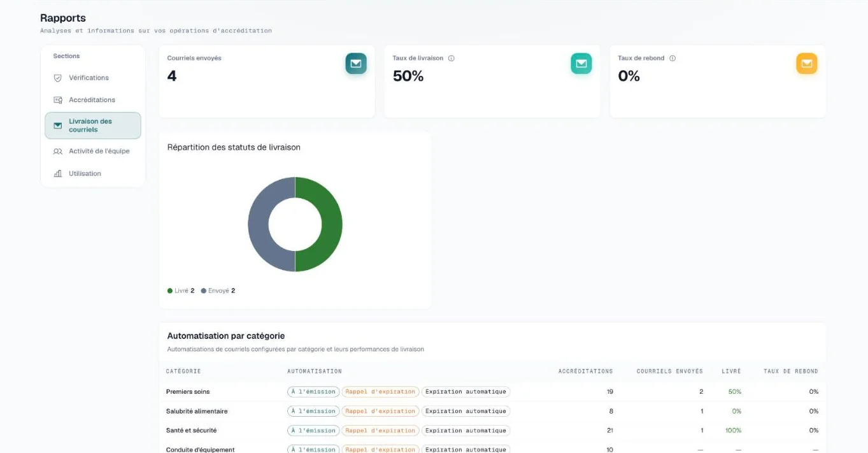868x453 pixels.
Task: Click the Utilisation bar chart icon
Action: pyautogui.click(x=58, y=173)
